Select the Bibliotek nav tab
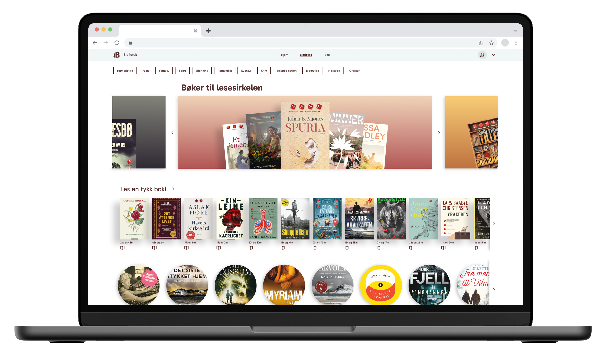 pyautogui.click(x=306, y=55)
